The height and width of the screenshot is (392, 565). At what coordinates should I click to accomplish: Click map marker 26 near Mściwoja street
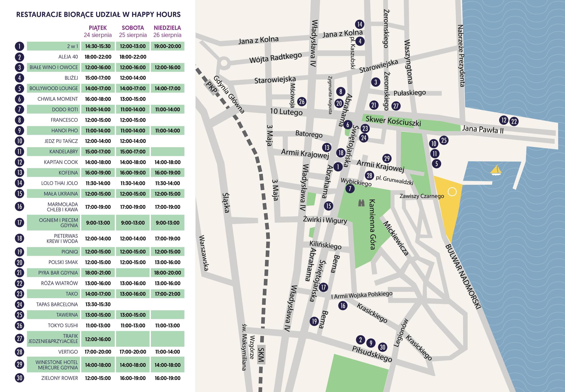(302, 101)
